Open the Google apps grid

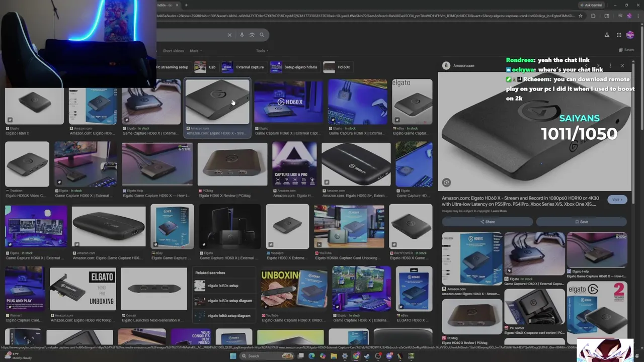619,35
